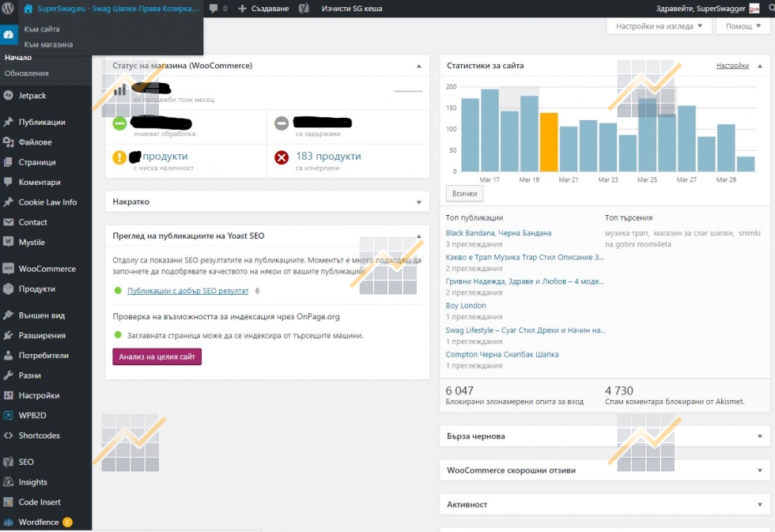Click the Разни wrench icon
This screenshot has height=532, width=775.
tap(8, 375)
